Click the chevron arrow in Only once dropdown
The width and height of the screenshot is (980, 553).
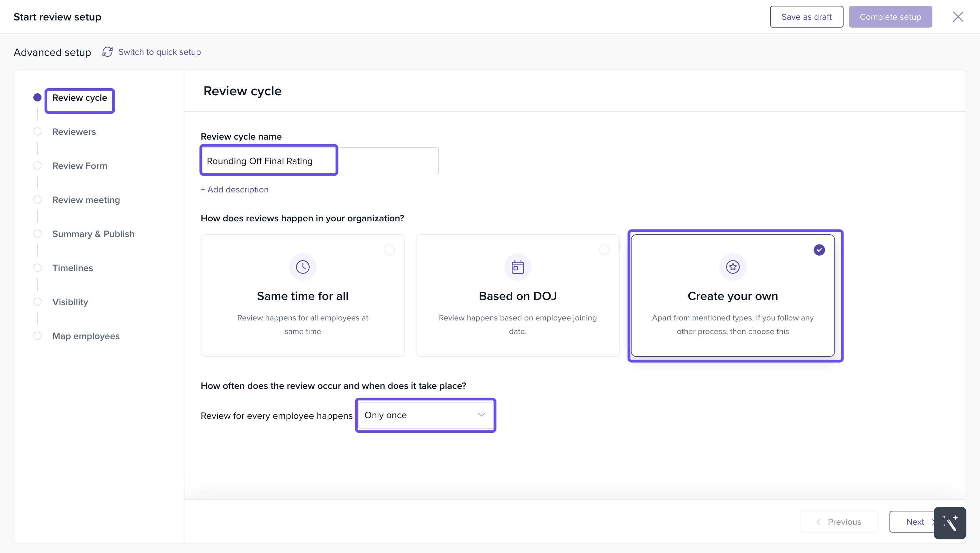tap(481, 415)
